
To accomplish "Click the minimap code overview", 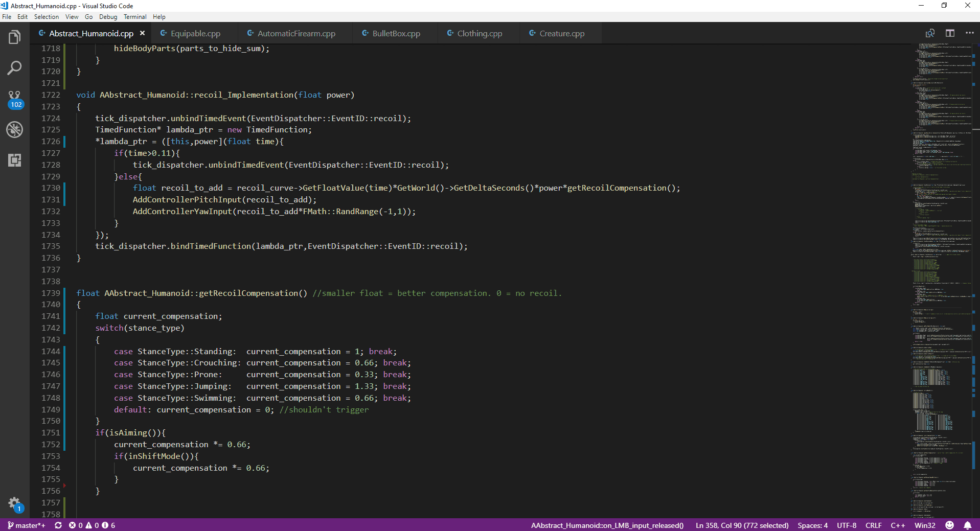I will (942, 281).
